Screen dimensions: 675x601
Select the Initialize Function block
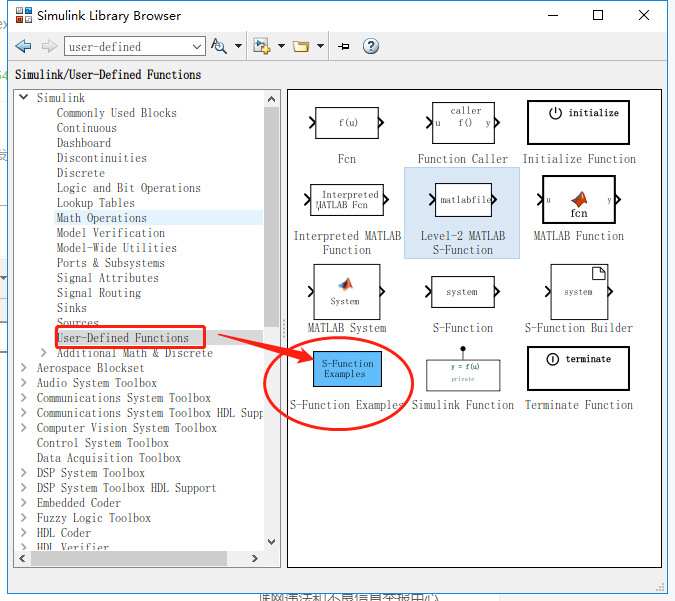tap(578, 123)
